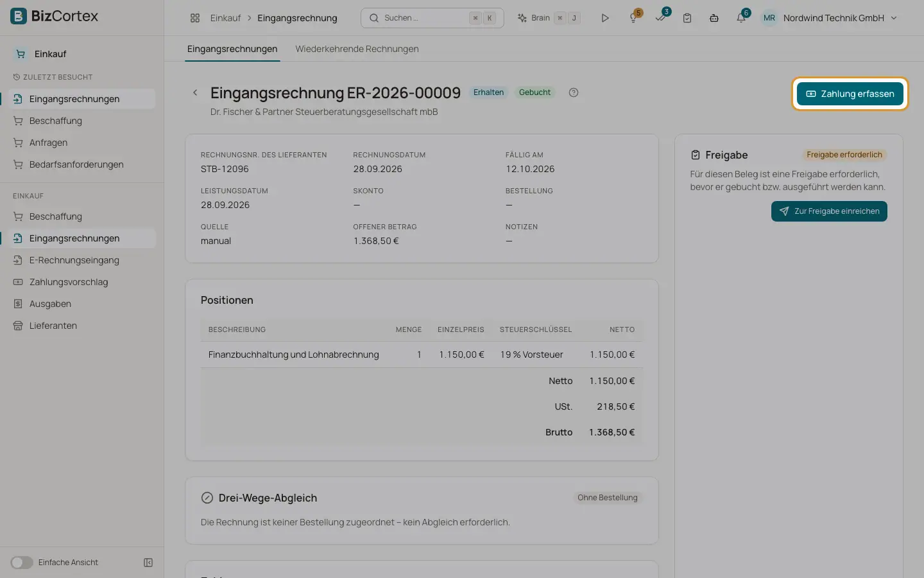Screen dimensions: 924x578
Task: Click the open amount 1.368,50 € under Offener Betrag
Action: click(376, 241)
